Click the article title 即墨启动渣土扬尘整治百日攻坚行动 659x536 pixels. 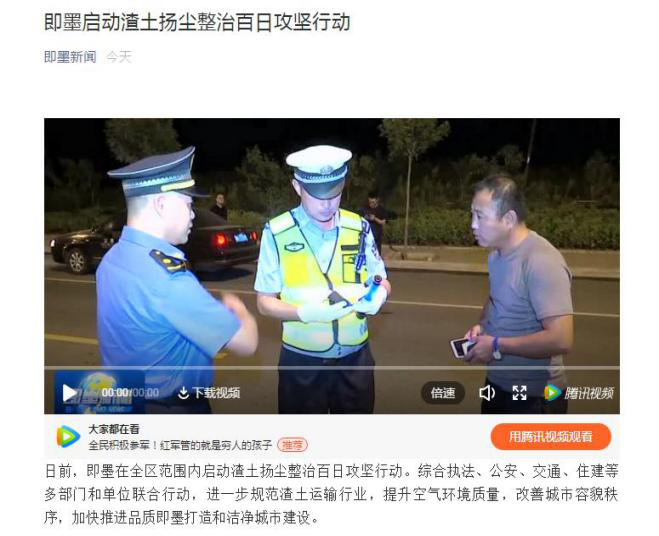pyautogui.click(x=197, y=22)
